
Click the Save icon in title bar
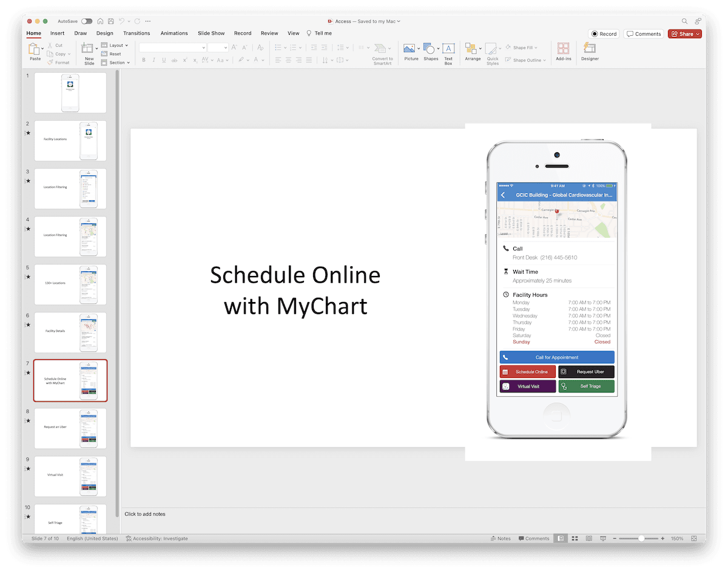110,21
